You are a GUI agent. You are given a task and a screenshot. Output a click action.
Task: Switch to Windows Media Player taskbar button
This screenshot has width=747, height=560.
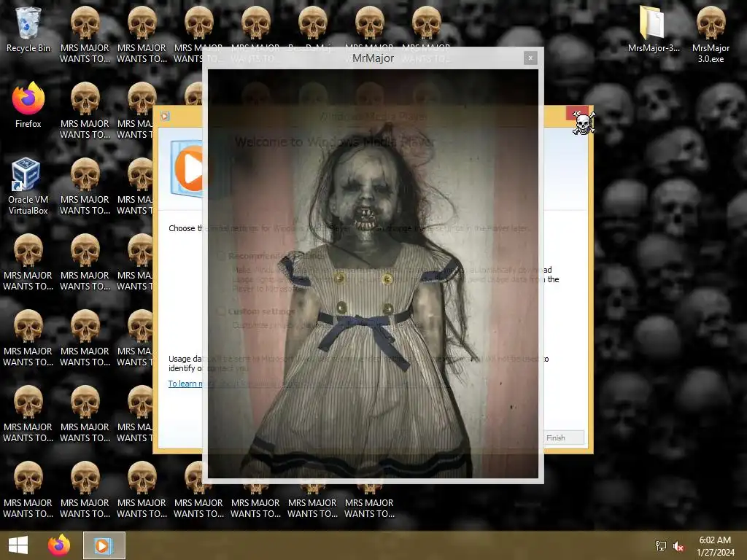[x=104, y=545]
